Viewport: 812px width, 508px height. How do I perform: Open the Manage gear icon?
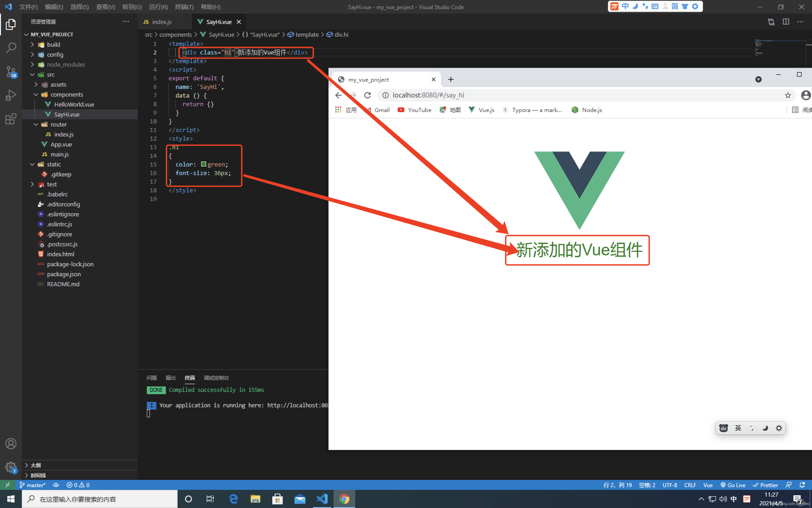(x=11, y=467)
